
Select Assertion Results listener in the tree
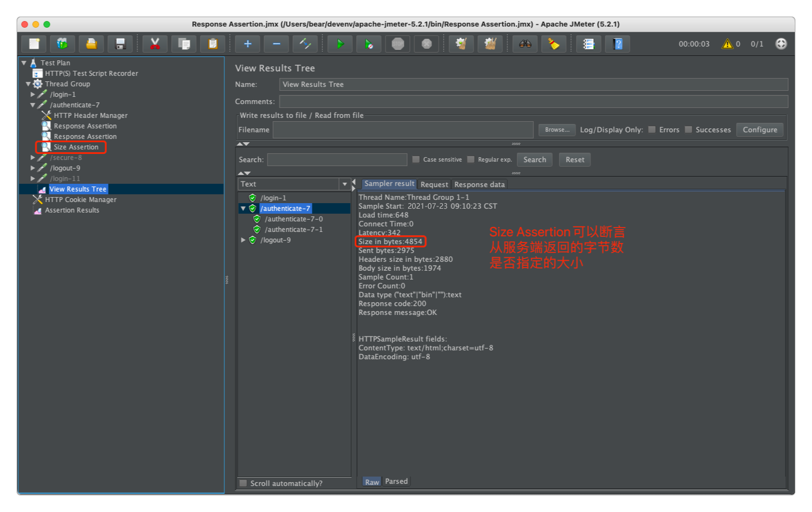pyautogui.click(x=72, y=210)
